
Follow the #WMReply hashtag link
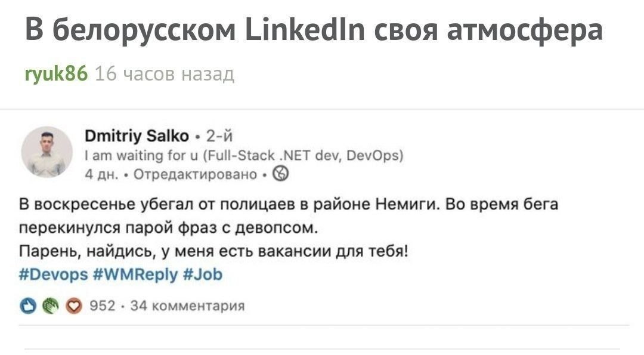(135, 274)
